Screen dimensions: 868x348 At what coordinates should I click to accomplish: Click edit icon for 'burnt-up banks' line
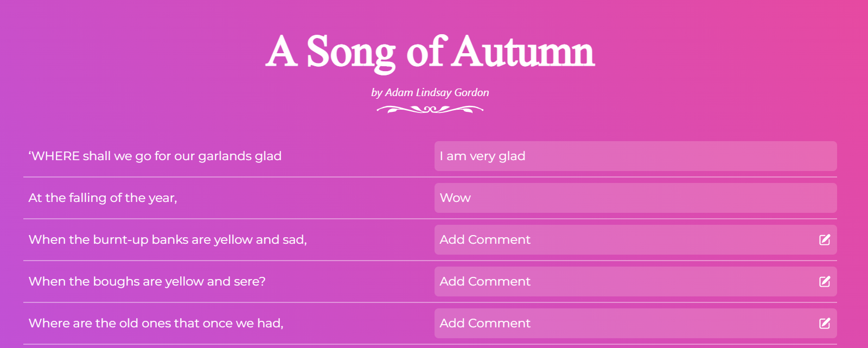[x=825, y=239]
